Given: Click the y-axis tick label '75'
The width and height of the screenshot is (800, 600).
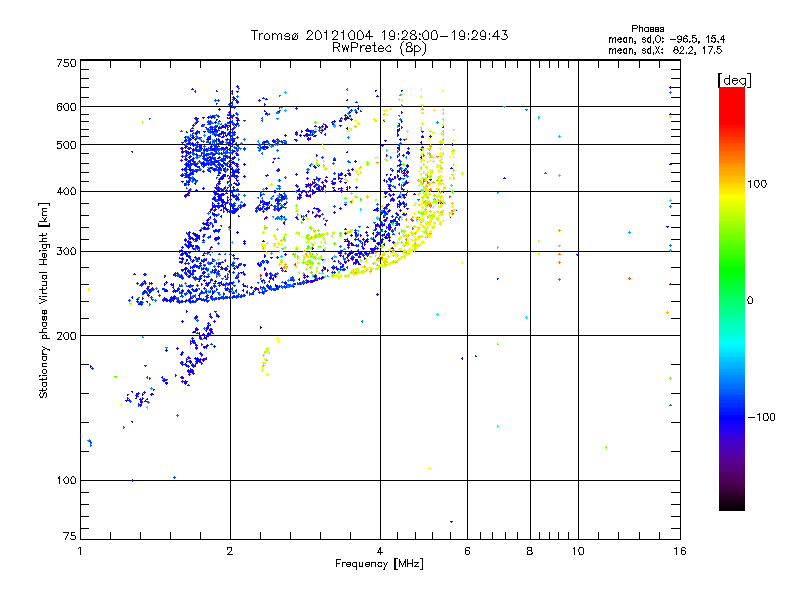Looking at the screenshot, I should pyautogui.click(x=70, y=536).
